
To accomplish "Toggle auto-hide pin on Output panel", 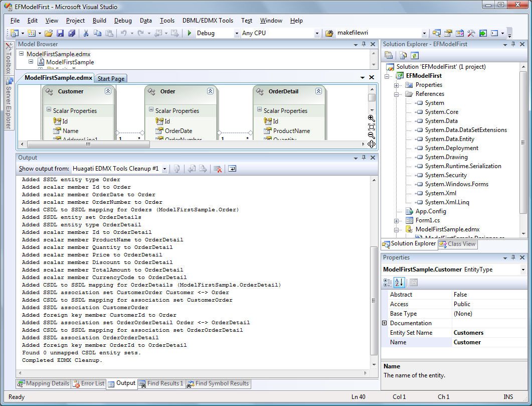I will pos(364,158).
